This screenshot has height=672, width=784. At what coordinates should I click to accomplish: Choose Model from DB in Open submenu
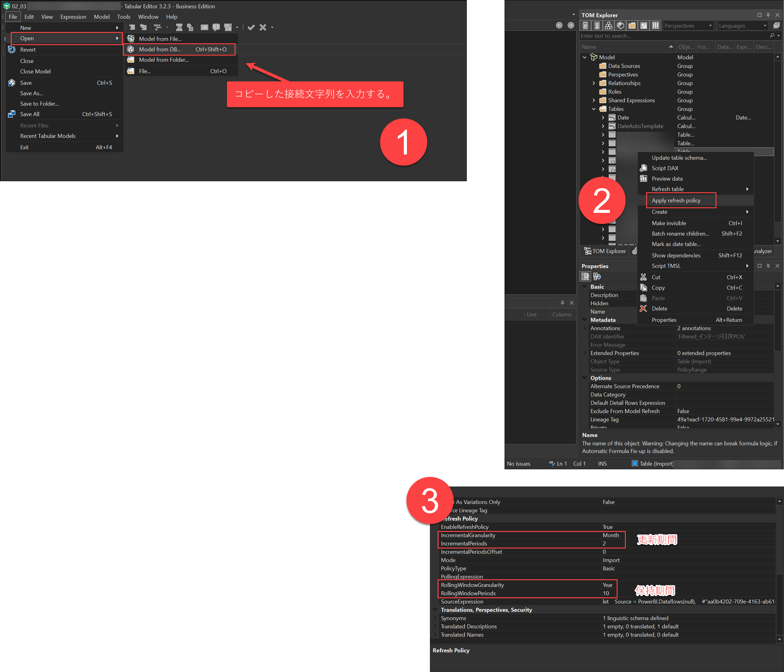(160, 49)
